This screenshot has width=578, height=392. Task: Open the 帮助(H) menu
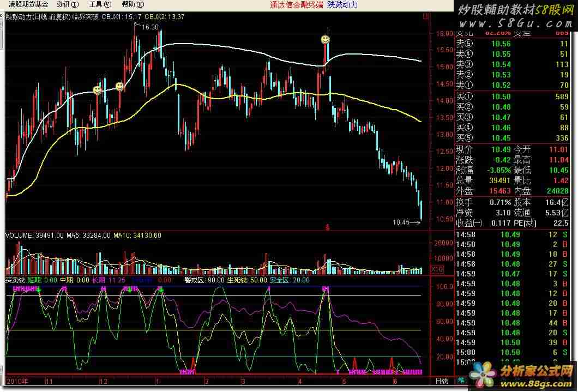133,5
